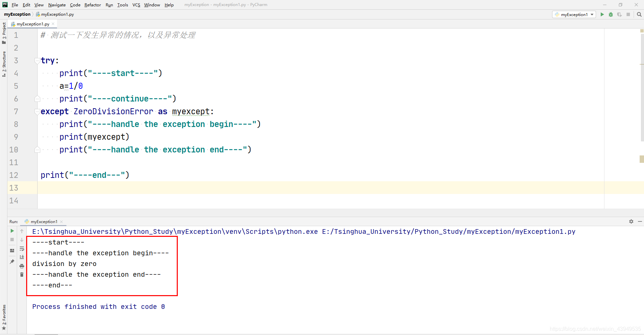Toggle soft-wrap in the Run console

pos(22,249)
